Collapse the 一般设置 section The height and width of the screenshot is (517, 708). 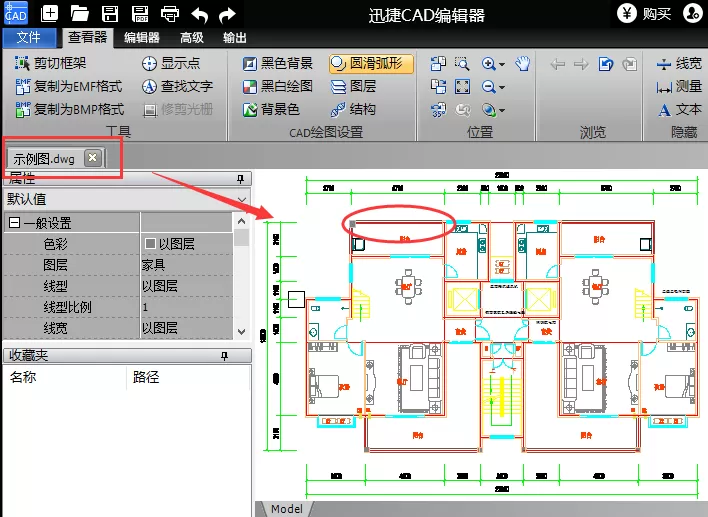14,223
